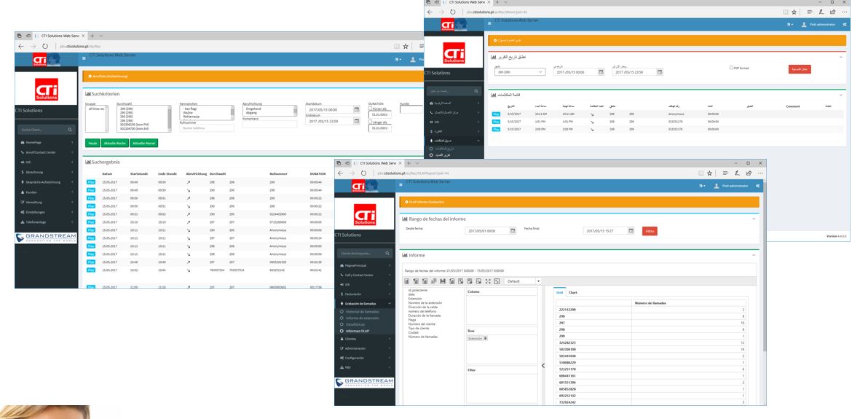Expand Call y Contact Center in Spanish sidebar

pos(366,275)
